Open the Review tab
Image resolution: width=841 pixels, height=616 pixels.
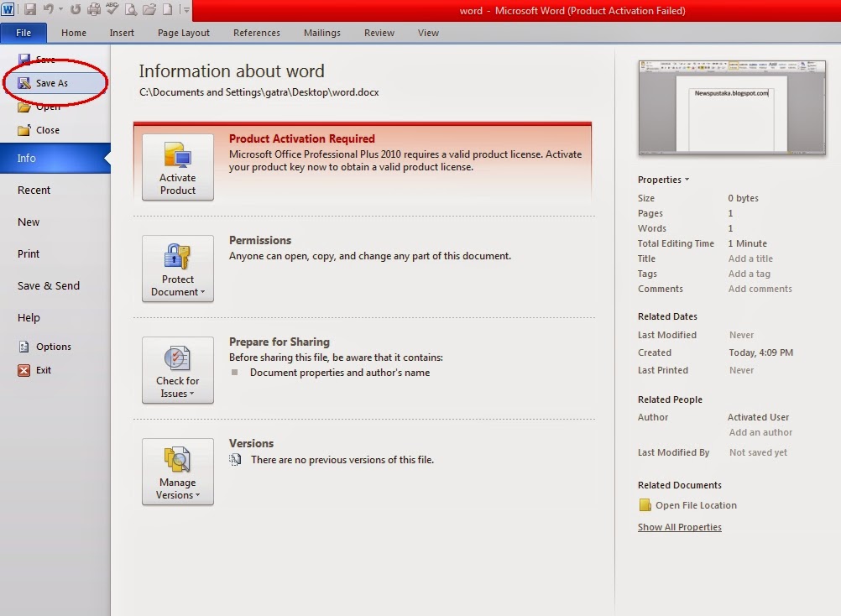(379, 33)
